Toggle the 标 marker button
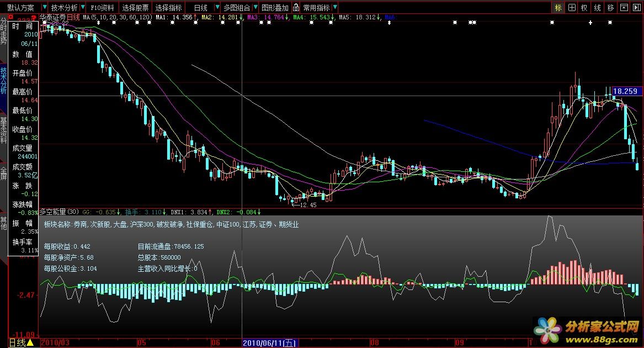 (x=558, y=8)
